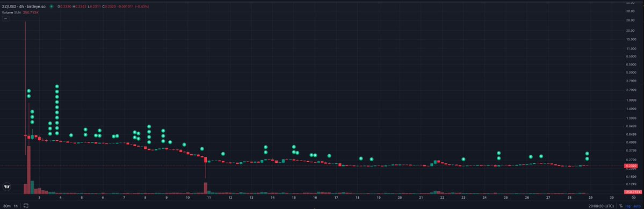The width and height of the screenshot is (644, 209).
Task: Click the open value O0.2330
Action: click(64, 7)
